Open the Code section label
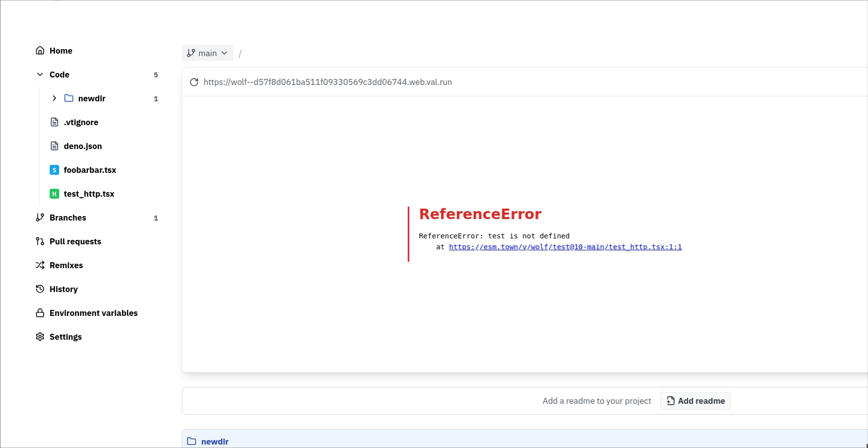The image size is (868, 448). point(60,75)
